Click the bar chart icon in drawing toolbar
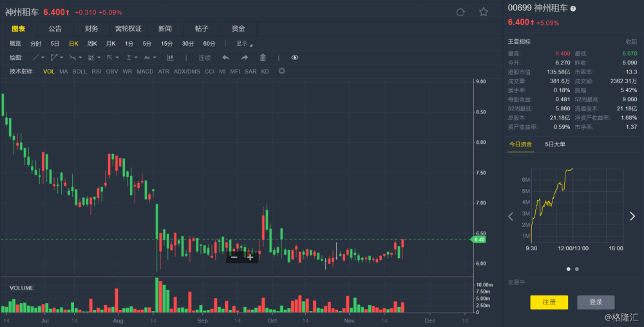 click(x=169, y=57)
